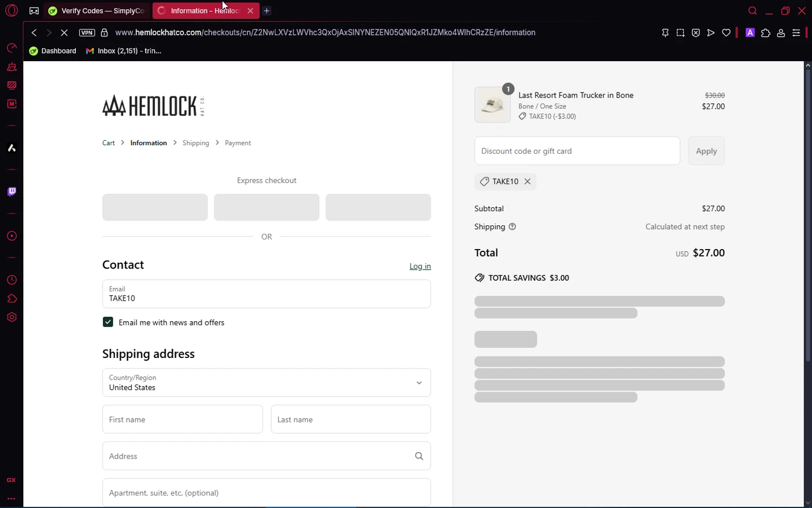Click the pinboard pin icon in toolbar
Screen dimensions: 812x508
[665, 33]
